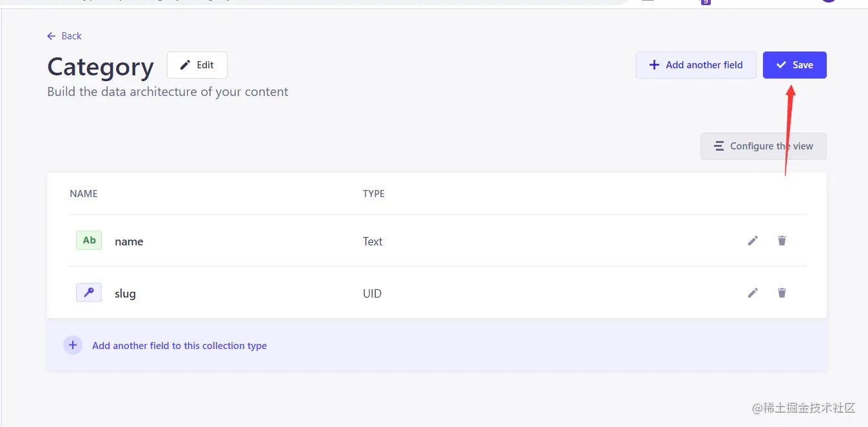Click the TYPE column header
Viewport: 868px width, 427px height.
pos(374,193)
